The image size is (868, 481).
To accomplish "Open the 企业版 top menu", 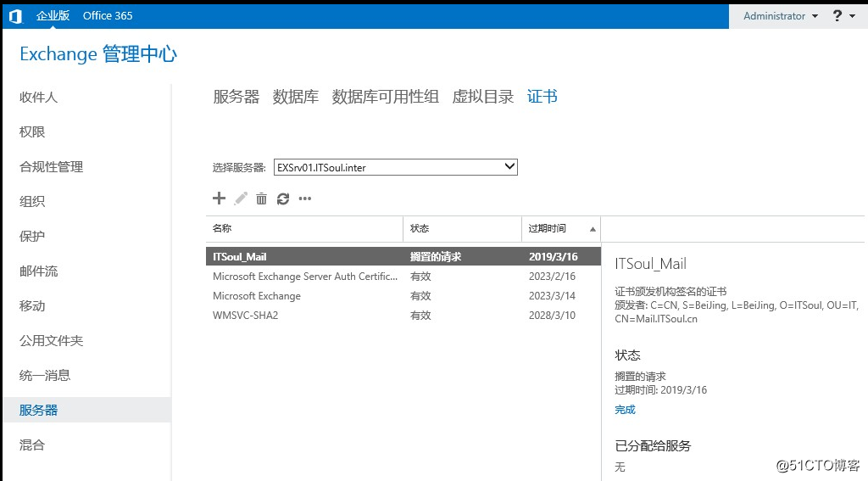I will point(53,15).
